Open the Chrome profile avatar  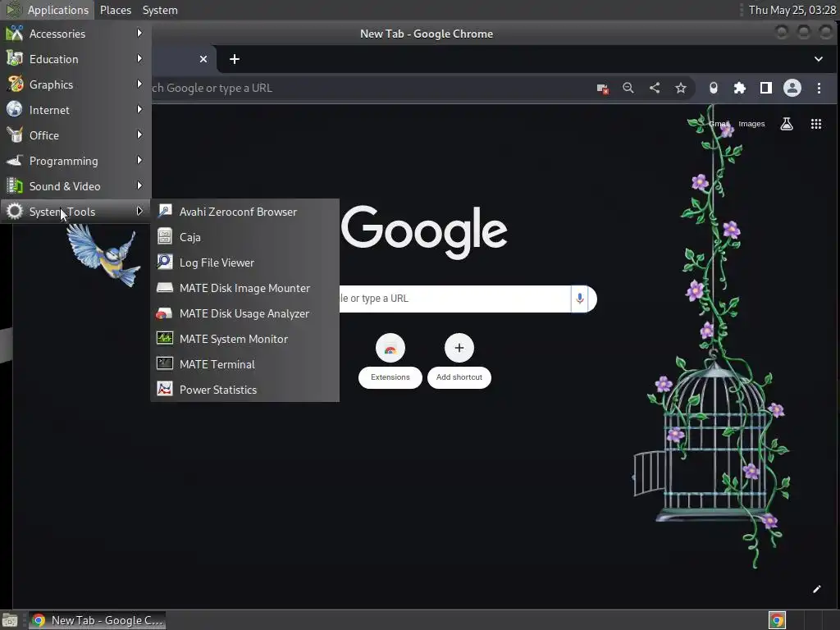(x=792, y=88)
